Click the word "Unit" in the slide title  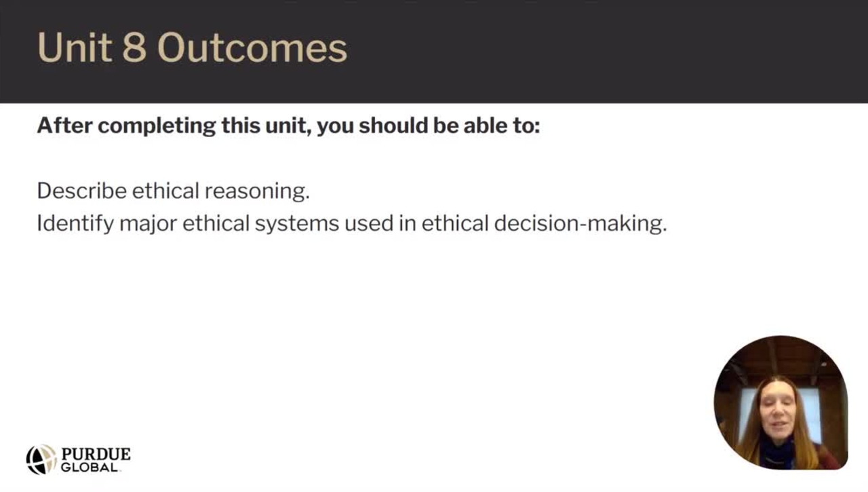[75, 48]
